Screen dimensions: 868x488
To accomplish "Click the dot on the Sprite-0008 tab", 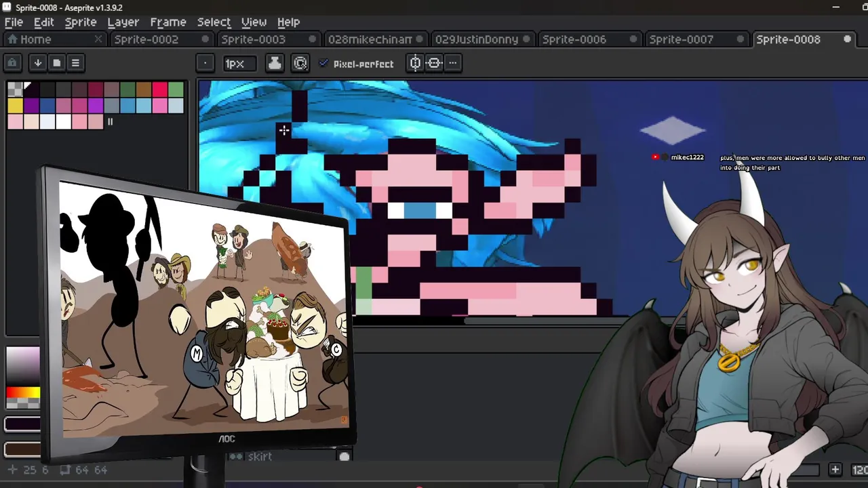I will [x=848, y=39].
